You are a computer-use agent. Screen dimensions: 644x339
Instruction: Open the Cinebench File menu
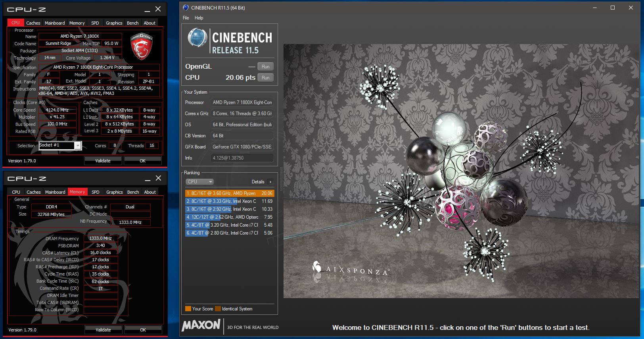pyautogui.click(x=186, y=18)
